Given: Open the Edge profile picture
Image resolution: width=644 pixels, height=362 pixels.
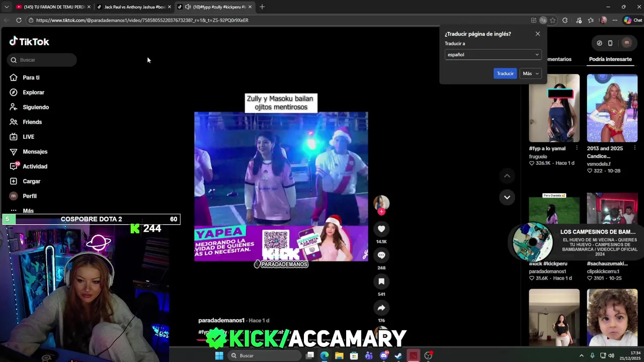Looking at the screenshot, I should coord(603,20).
